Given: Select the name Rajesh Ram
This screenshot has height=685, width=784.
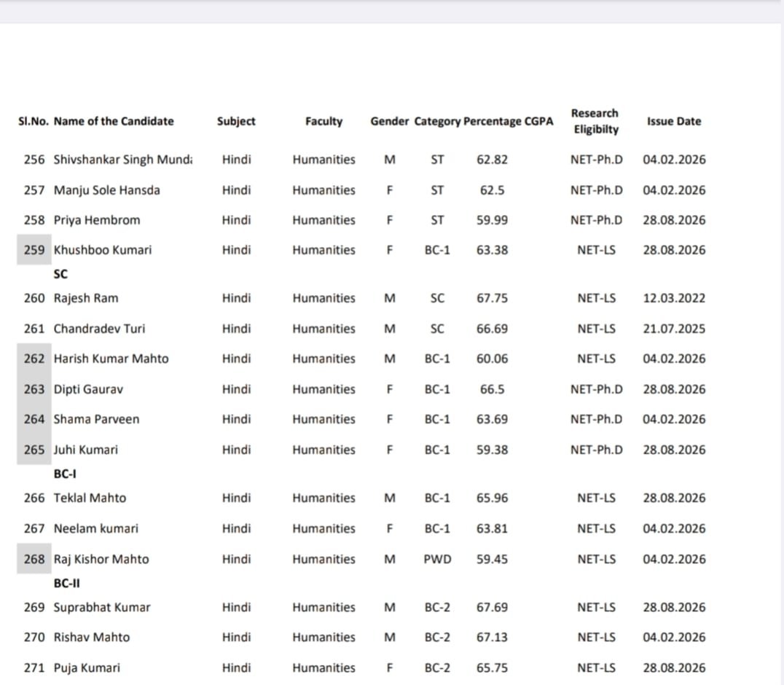Looking at the screenshot, I should point(86,298).
